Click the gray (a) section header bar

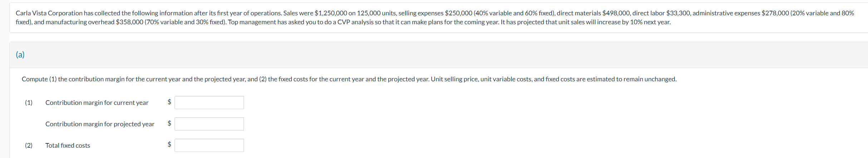pyautogui.click(x=438, y=55)
